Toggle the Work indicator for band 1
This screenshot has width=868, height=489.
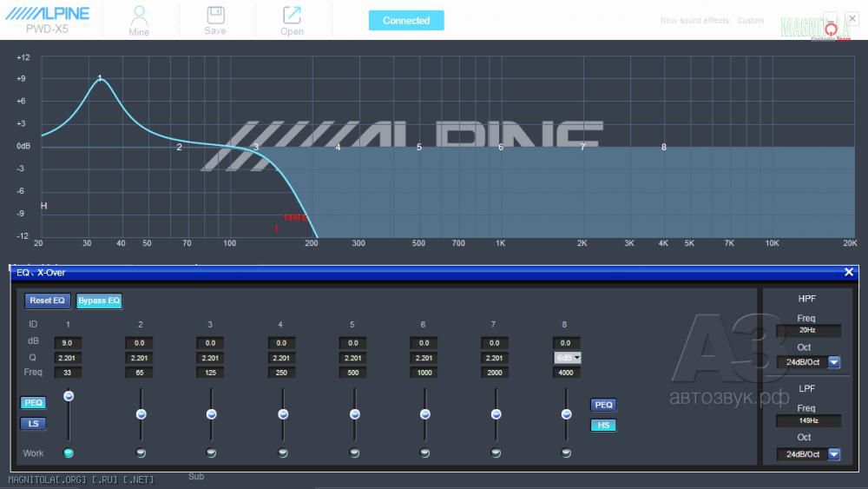(69, 453)
